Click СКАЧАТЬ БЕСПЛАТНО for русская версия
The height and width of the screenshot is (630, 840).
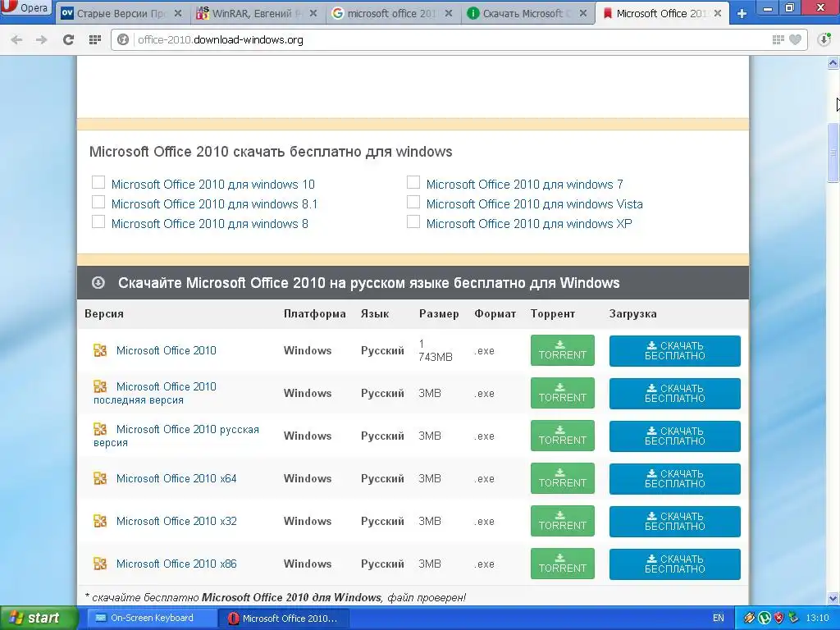(675, 436)
